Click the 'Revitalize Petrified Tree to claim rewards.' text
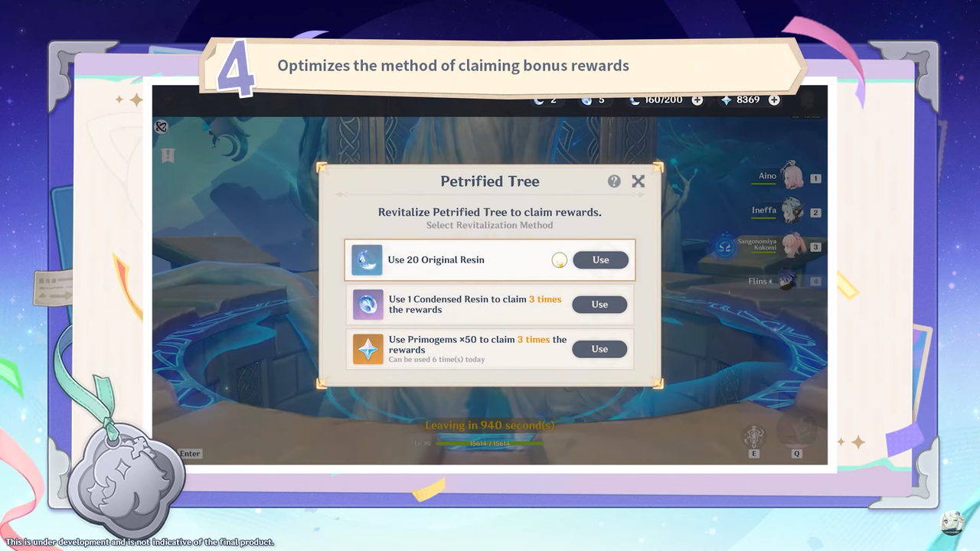The height and width of the screenshot is (551, 980). pyautogui.click(x=490, y=212)
